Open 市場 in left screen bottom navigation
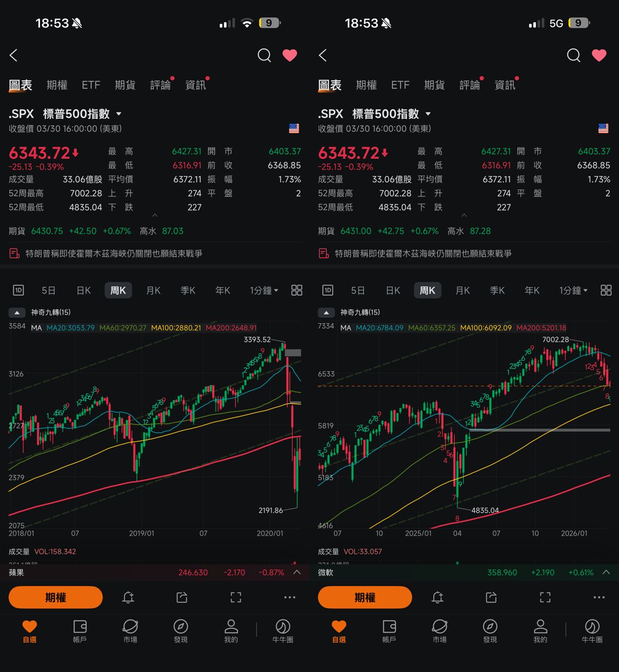619x672 pixels. [130, 631]
